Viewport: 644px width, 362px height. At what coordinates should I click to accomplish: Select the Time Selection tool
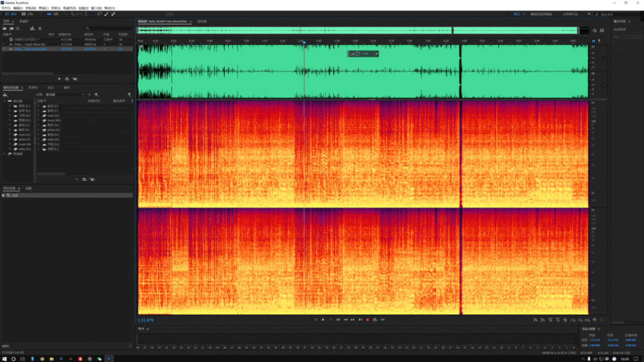86,14
